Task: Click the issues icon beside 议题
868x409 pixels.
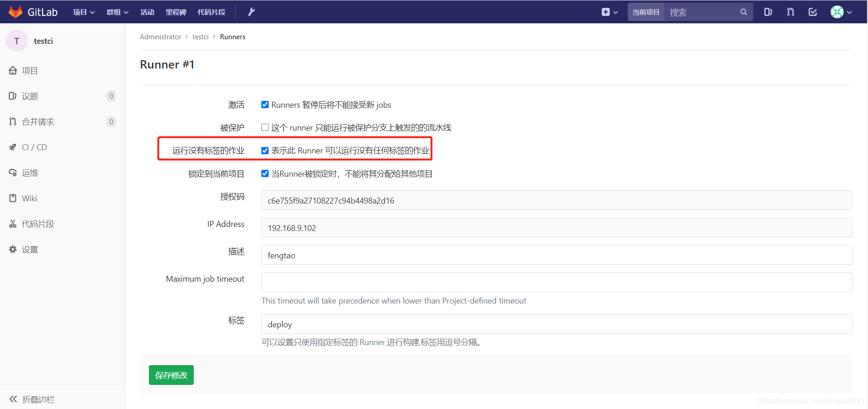Action: (13, 96)
